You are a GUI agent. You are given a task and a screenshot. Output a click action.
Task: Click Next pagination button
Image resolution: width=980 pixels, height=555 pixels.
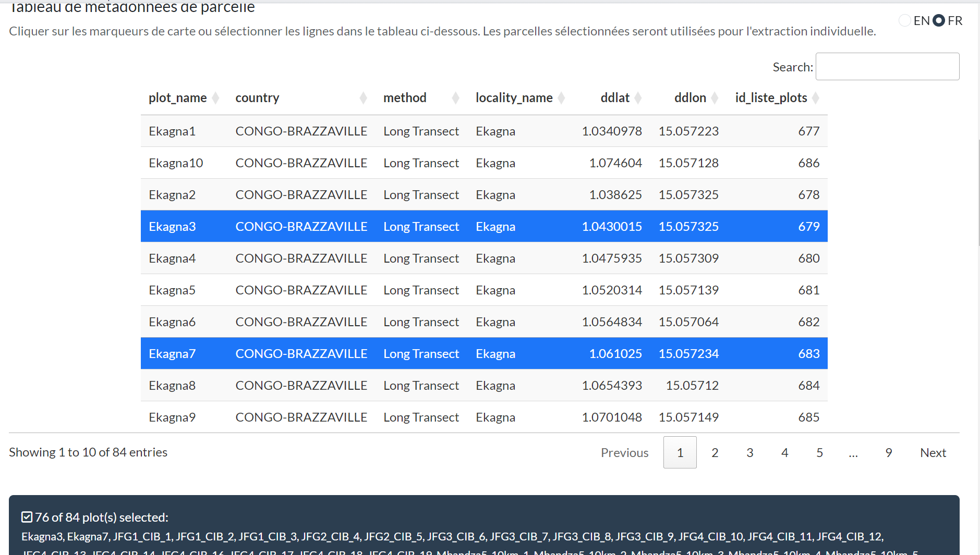[x=933, y=452]
